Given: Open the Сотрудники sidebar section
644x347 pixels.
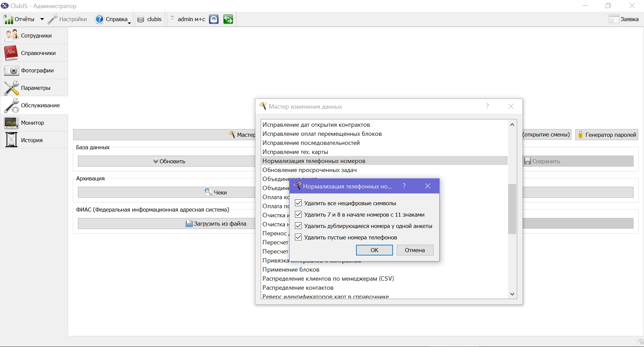Looking at the screenshot, I should point(34,36).
